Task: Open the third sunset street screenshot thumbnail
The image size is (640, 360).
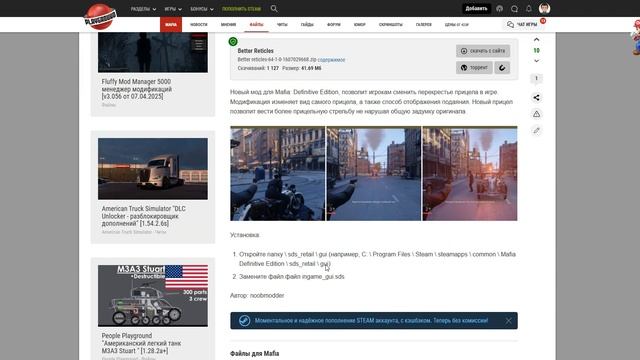Action: tap(470, 173)
